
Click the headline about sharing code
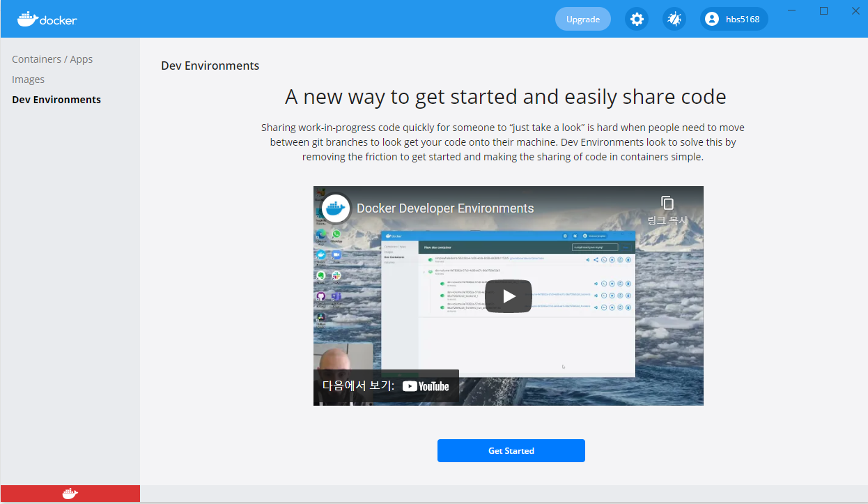point(506,96)
